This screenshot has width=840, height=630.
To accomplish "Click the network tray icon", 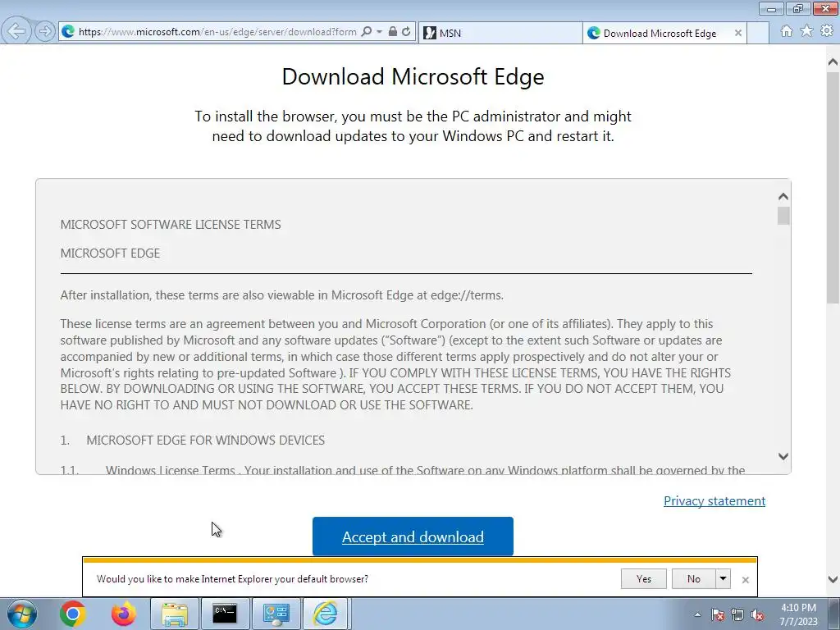I will [737, 615].
